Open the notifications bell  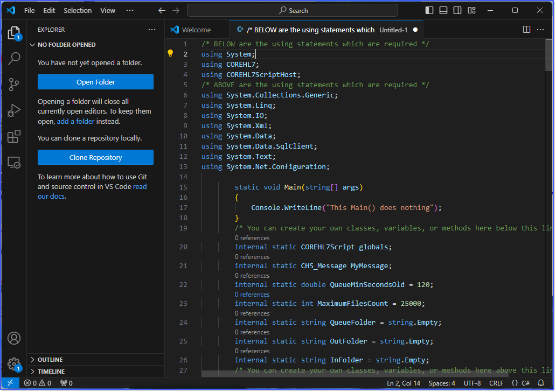pos(541,383)
